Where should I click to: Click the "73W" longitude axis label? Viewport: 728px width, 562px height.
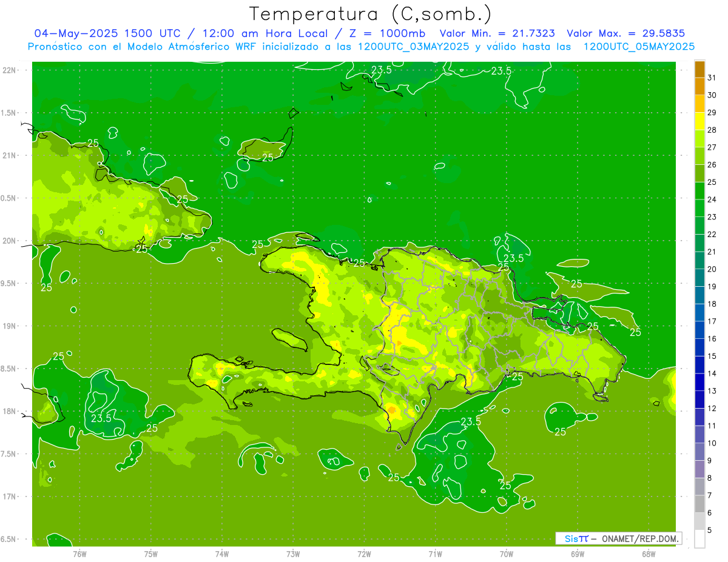293,554
